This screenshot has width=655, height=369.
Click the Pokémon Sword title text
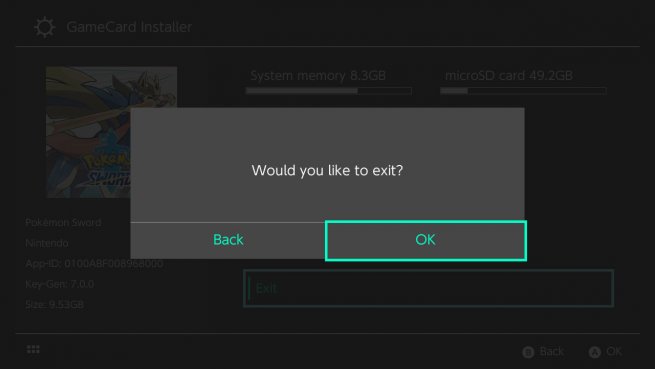coord(63,222)
